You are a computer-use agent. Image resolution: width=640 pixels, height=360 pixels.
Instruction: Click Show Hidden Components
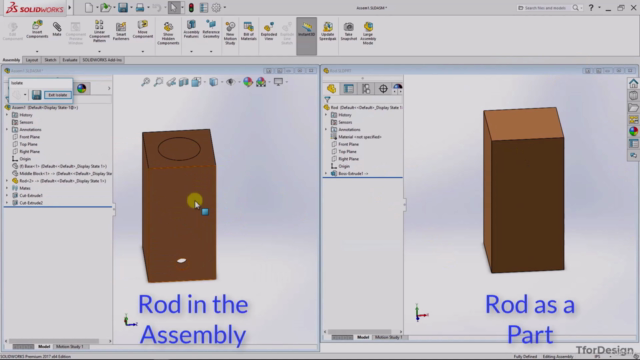point(168,33)
